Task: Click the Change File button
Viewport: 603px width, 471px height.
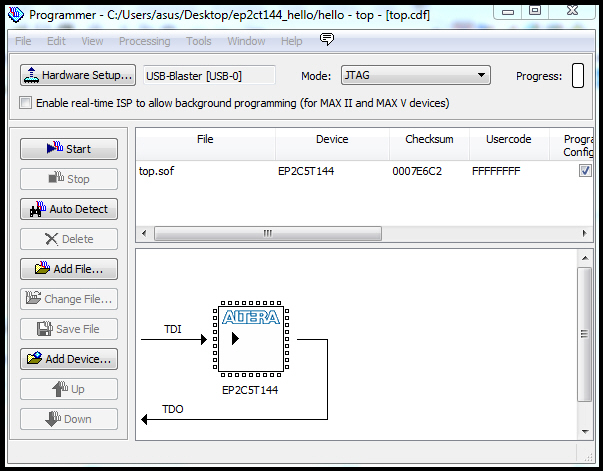Action: [69, 299]
